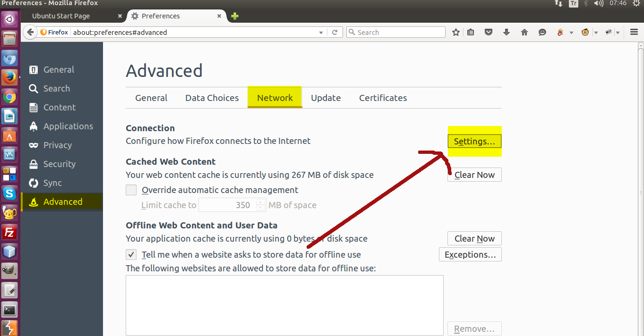Launch Skype from the dock
644x336 pixels.
(10, 193)
